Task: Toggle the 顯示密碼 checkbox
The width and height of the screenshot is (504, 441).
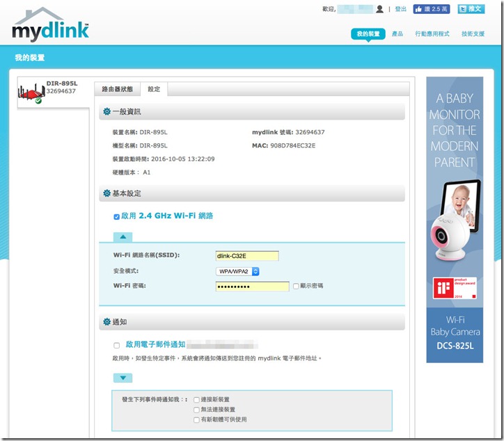Action: click(296, 286)
